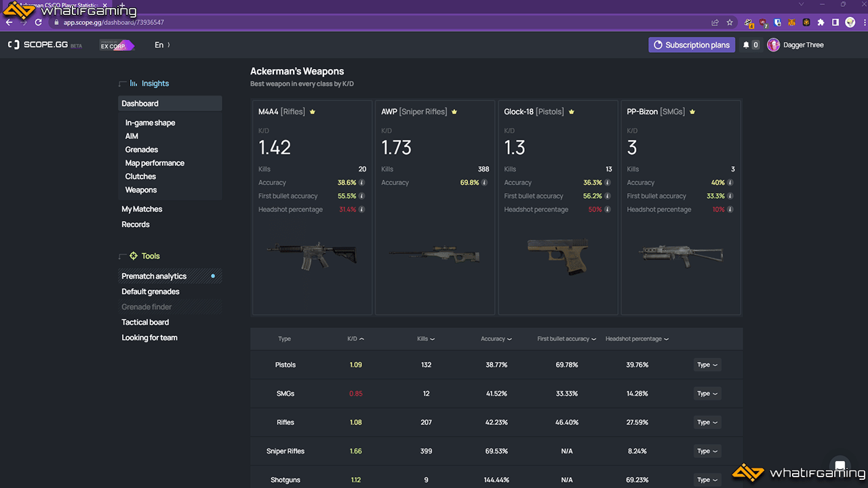Sort table by Accuracy column
This screenshot has width=868, height=488.
coord(496,339)
